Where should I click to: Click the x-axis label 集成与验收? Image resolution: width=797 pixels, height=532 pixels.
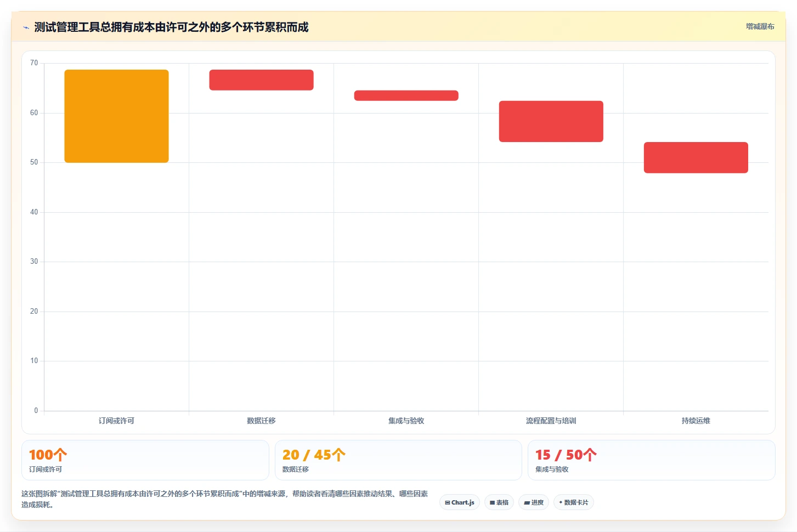pos(406,421)
